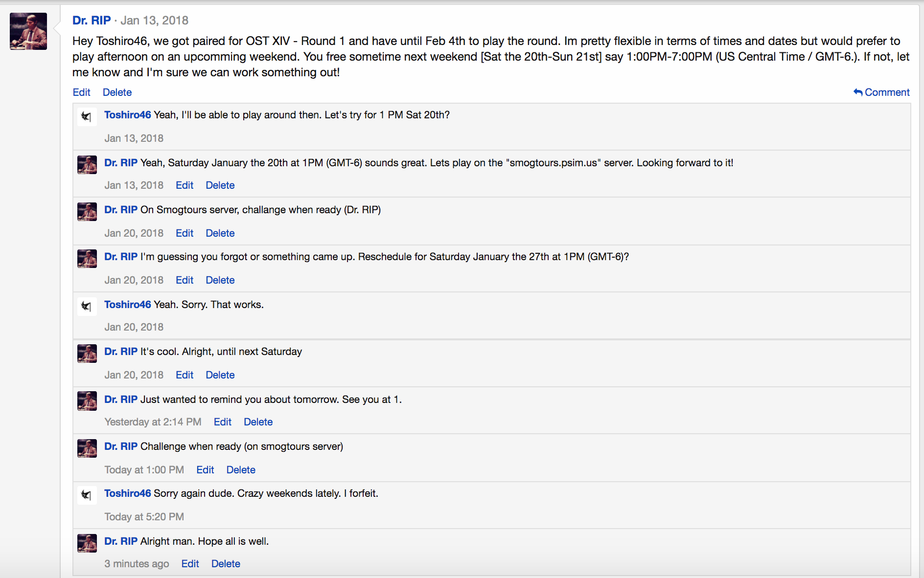The width and height of the screenshot is (924, 578).
Task: Delete the main profile post
Action: point(117,92)
